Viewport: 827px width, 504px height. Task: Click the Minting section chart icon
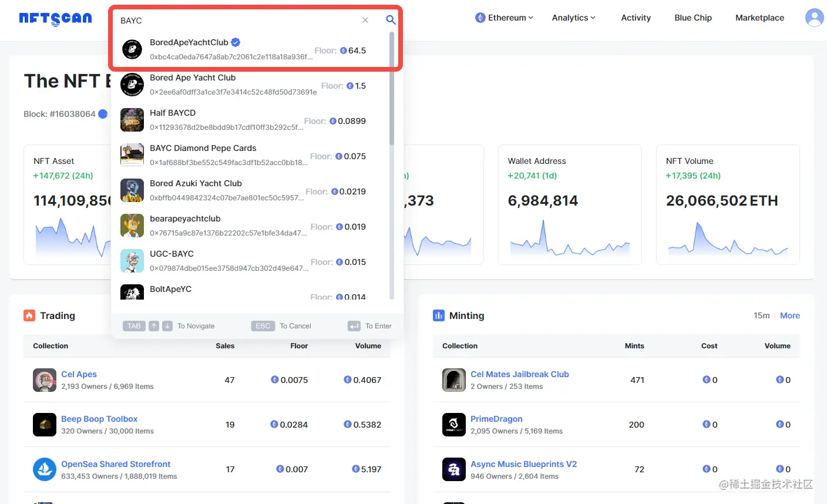pos(439,315)
